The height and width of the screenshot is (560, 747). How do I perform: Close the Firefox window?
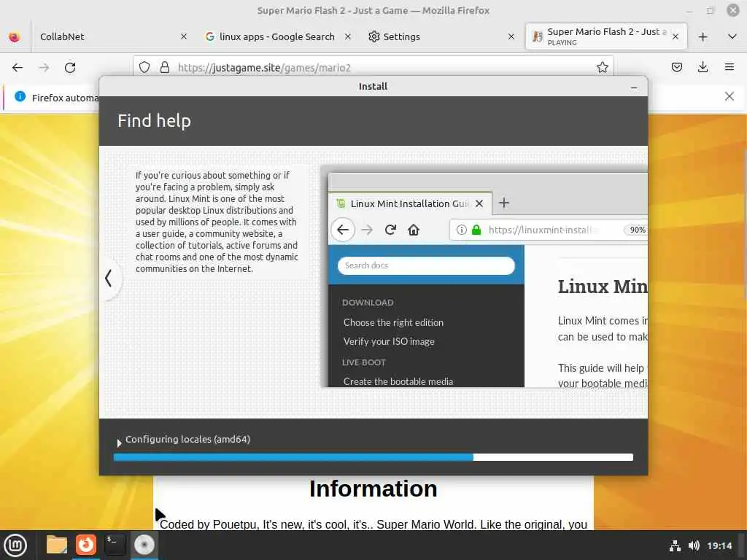click(733, 10)
